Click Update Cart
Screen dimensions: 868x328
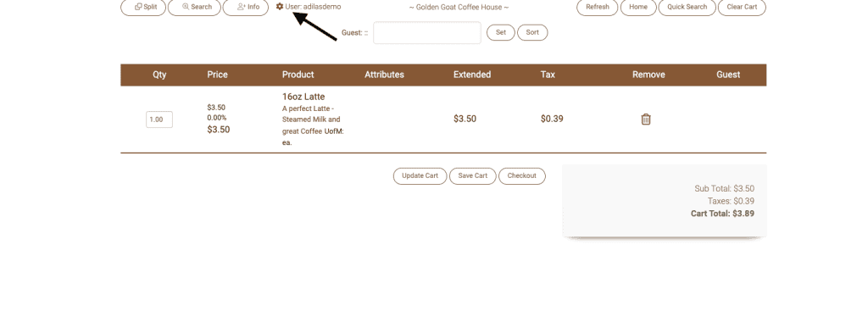click(x=420, y=176)
